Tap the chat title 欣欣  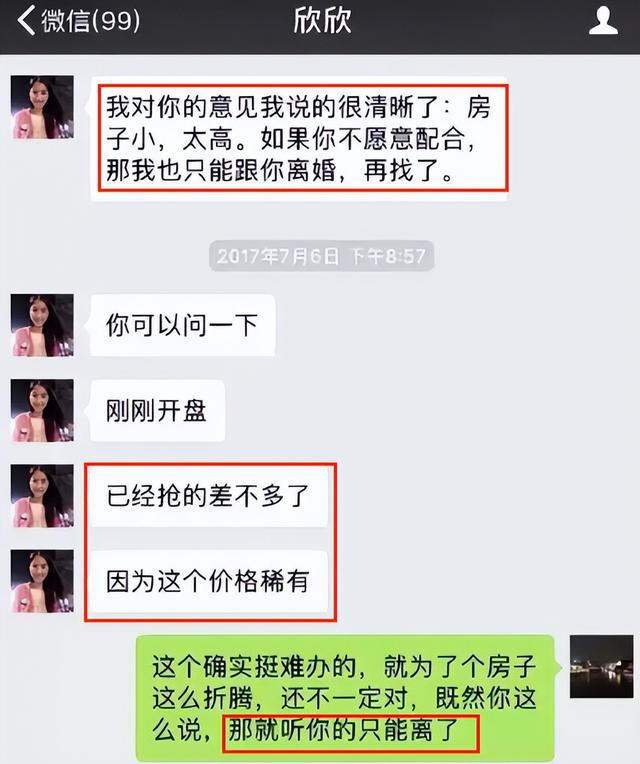pyautogui.click(x=322, y=20)
